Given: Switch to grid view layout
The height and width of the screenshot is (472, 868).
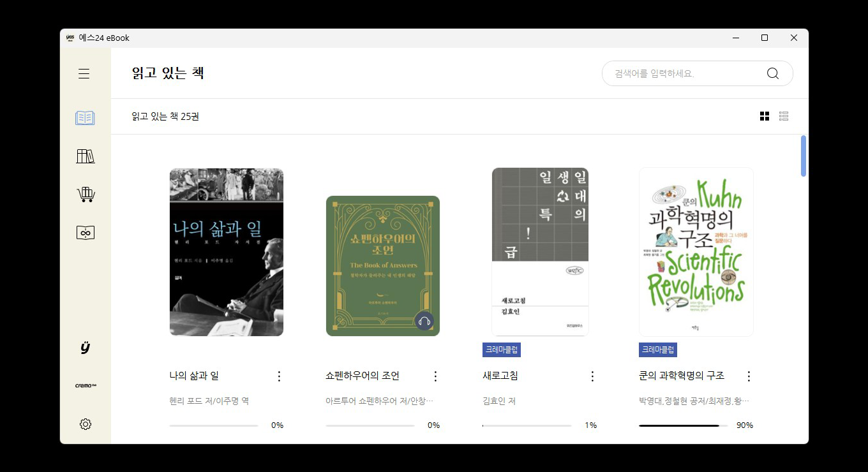Looking at the screenshot, I should pyautogui.click(x=765, y=116).
